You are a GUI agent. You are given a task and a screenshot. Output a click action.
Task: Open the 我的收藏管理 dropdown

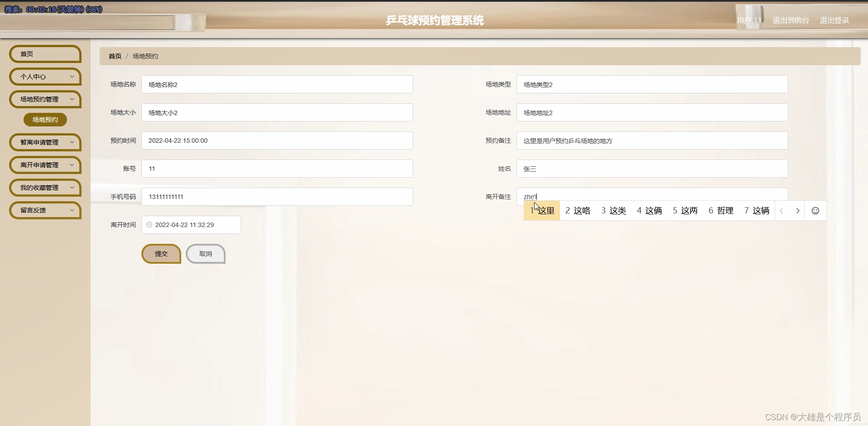[x=45, y=188]
